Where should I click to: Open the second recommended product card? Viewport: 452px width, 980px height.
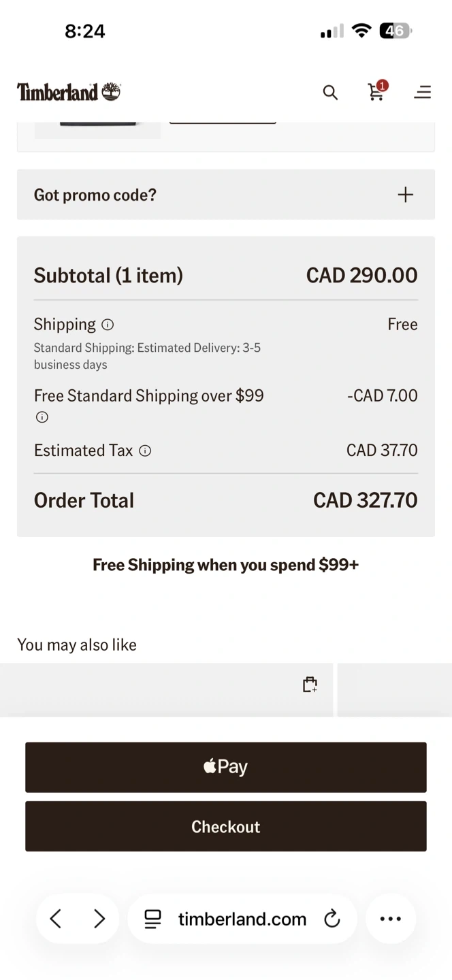pos(395,689)
